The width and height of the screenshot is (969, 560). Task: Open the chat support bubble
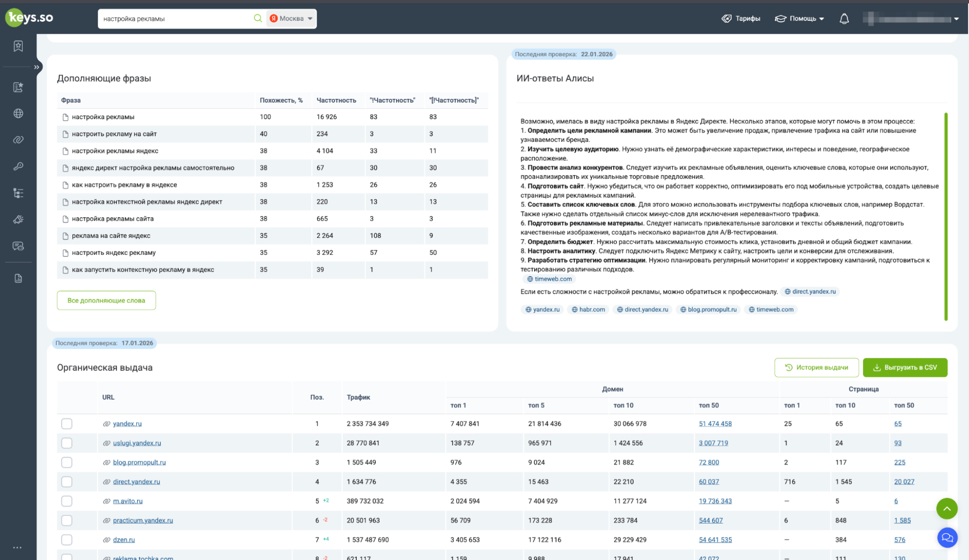point(947,538)
